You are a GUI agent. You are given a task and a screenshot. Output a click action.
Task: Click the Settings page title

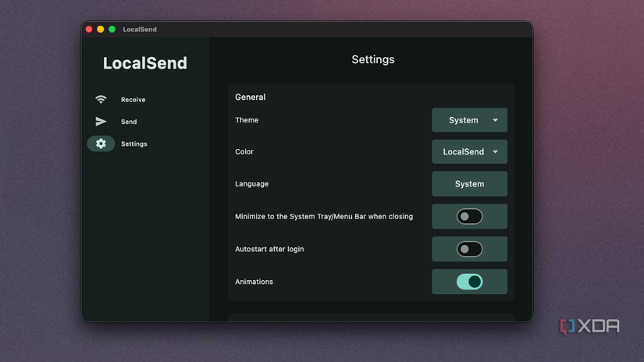pos(373,59)
